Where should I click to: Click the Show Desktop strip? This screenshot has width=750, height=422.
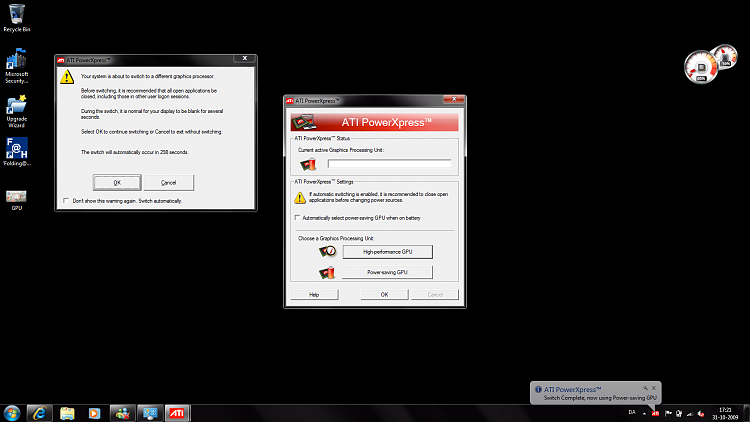(x=747, y=413)
